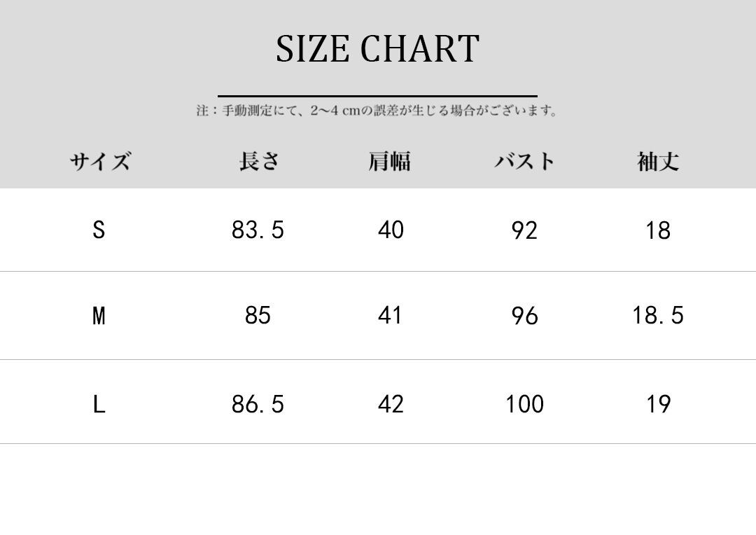Click the 92 bust value
The width and height of the screenshot is (756, 535).
click(524, 230)
